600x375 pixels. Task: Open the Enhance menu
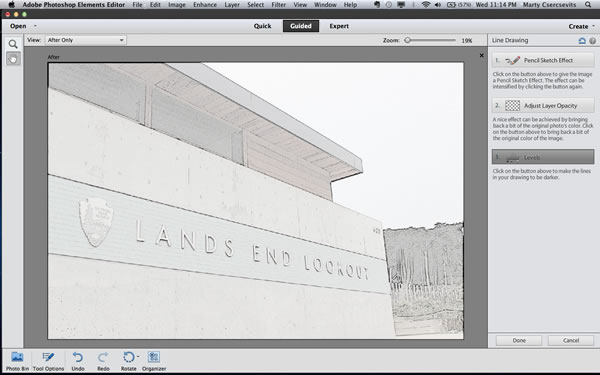tap(205, 5)
